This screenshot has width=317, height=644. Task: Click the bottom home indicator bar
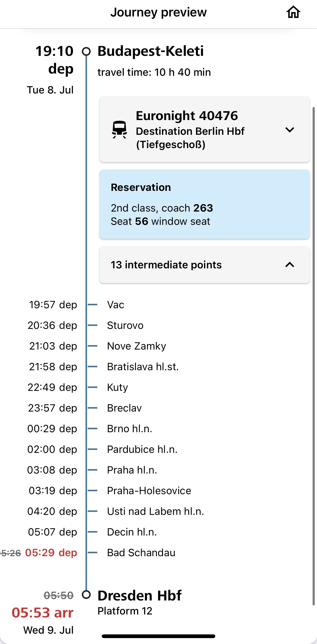click(x=158, y=636)
